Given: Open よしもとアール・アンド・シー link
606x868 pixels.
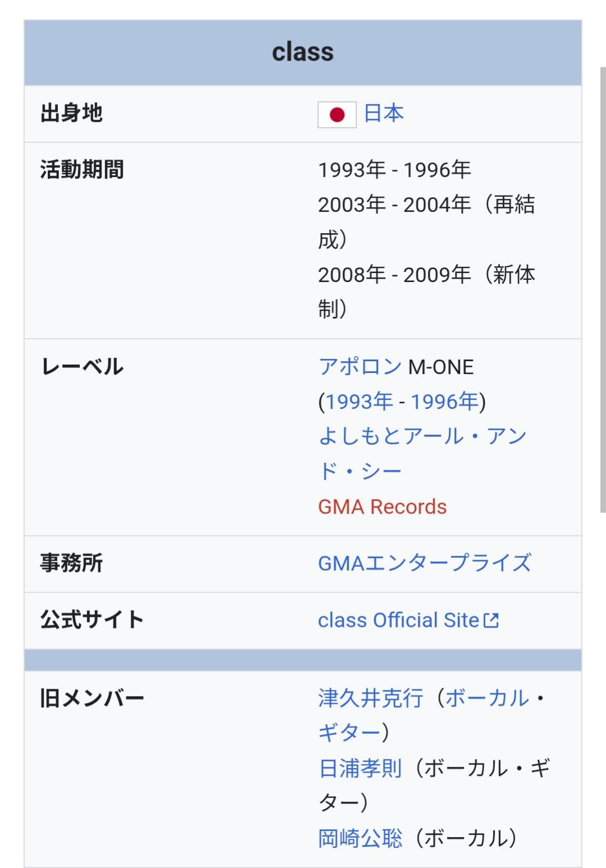Looking at the screenshot, I should tap(422, 437).
